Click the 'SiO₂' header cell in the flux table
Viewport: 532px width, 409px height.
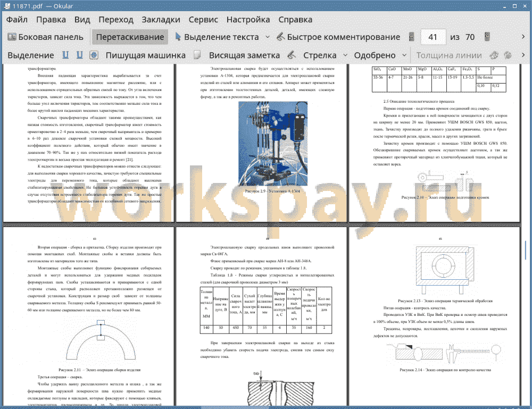coord(379,71)
